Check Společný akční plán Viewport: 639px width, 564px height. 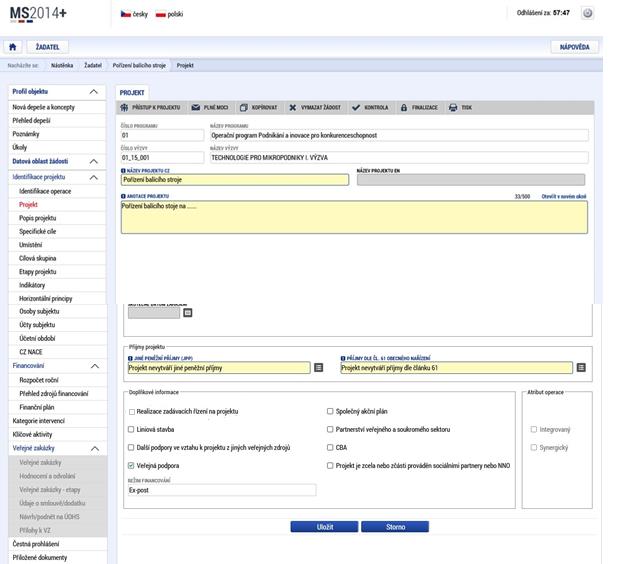(330, 411)
